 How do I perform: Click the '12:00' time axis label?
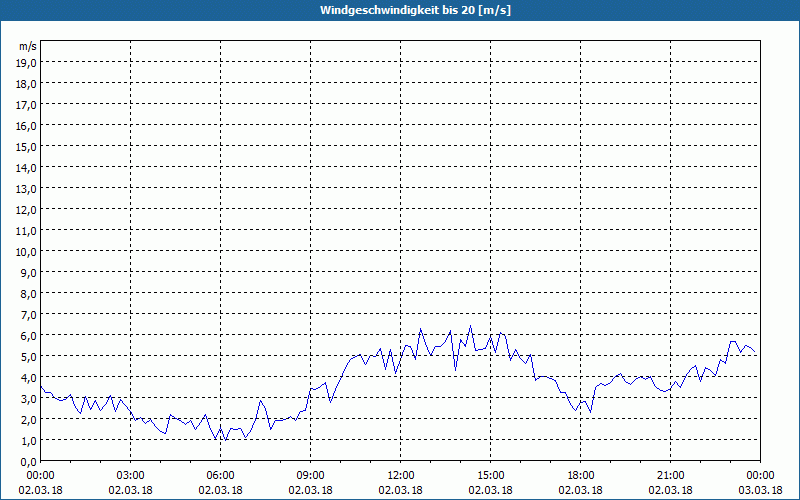pyautogui.click(x=401, y=476)
